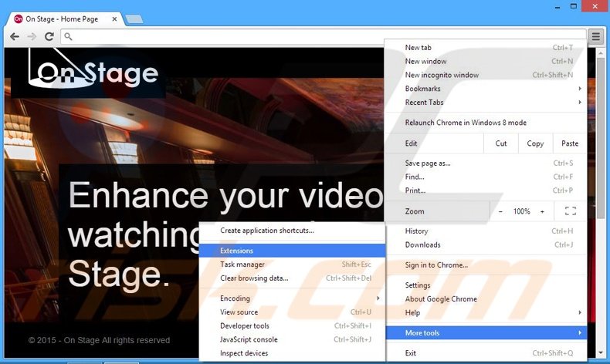Click the address bar input field

point(323,36)
